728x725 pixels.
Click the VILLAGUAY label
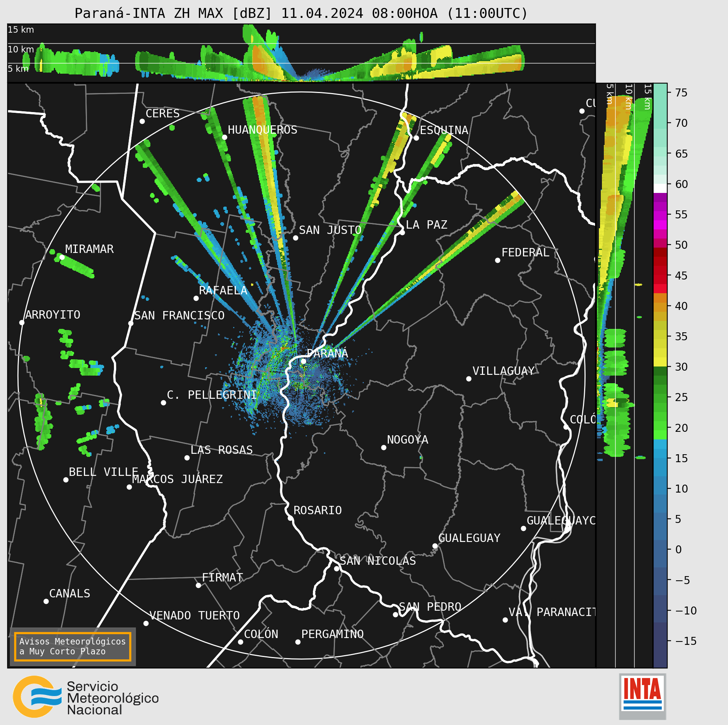coord(504,371)
